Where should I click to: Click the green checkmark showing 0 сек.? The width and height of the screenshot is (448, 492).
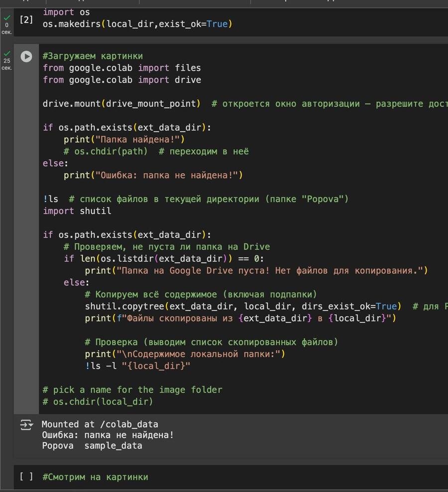pos(6,17)
